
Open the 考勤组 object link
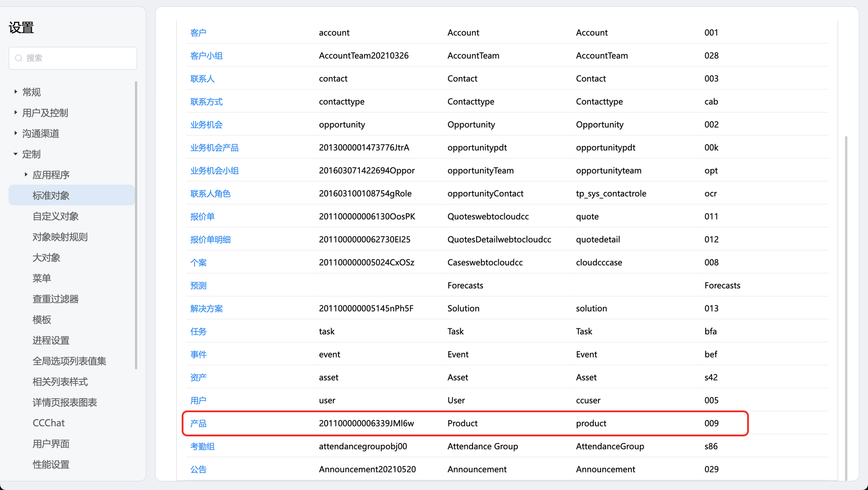[202, 447]
